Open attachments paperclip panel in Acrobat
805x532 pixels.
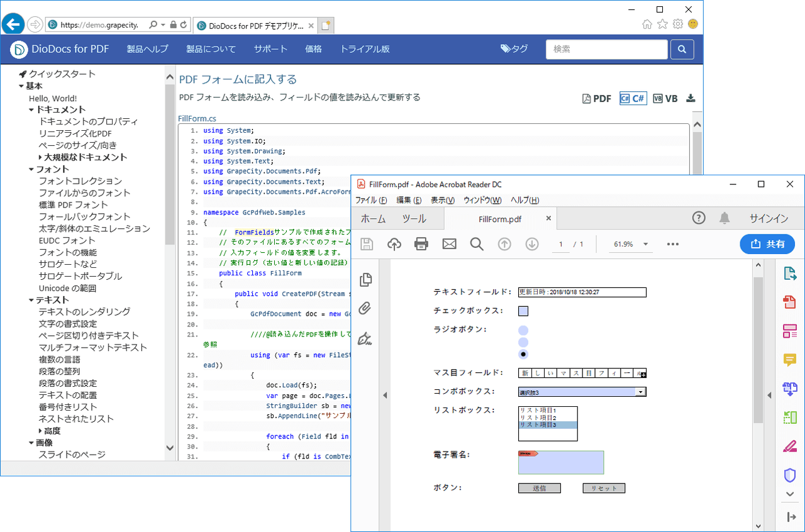(x=365, y=309)
